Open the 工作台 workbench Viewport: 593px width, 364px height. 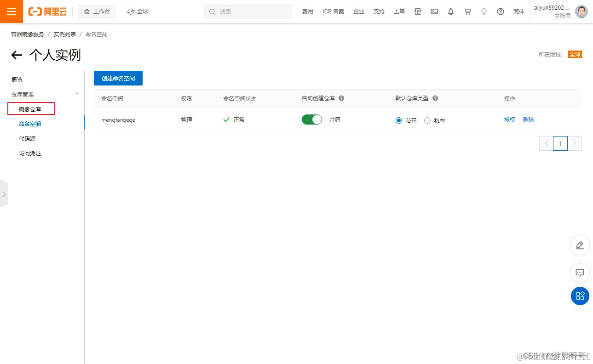click(97, 11)
